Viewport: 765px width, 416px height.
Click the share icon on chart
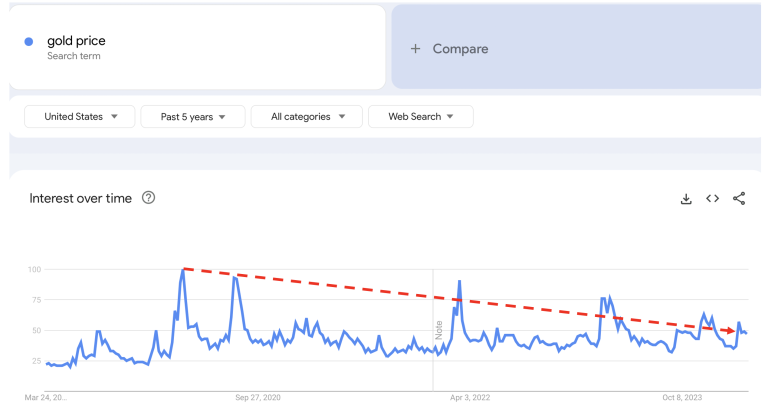(x=739, y=199)
